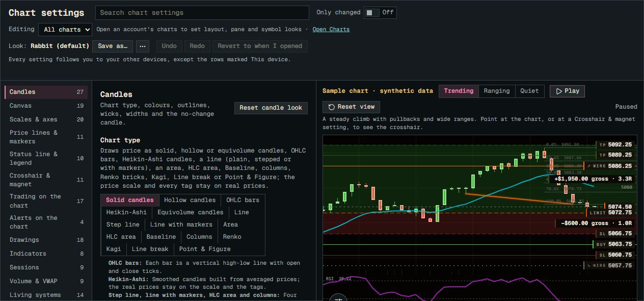Switch sample chart to Ranging
644x301 pixels.
[x=497, y=91]
